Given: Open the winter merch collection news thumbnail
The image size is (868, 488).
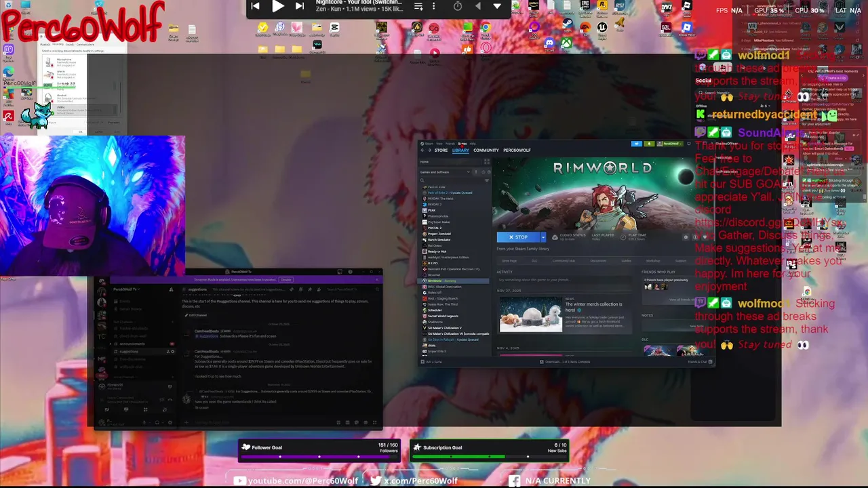Looking at the screenshot, I should click(531, 314).
